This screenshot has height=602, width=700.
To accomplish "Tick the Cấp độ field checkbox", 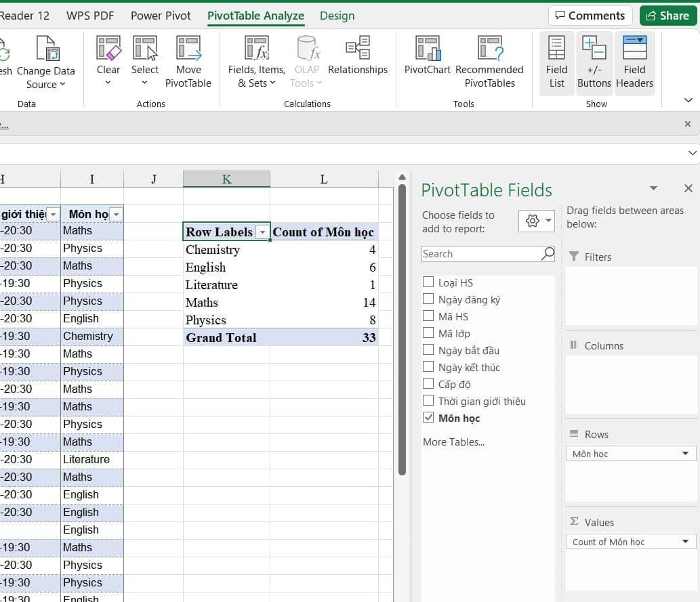I will pyautogui.click(x=428, y=384).
